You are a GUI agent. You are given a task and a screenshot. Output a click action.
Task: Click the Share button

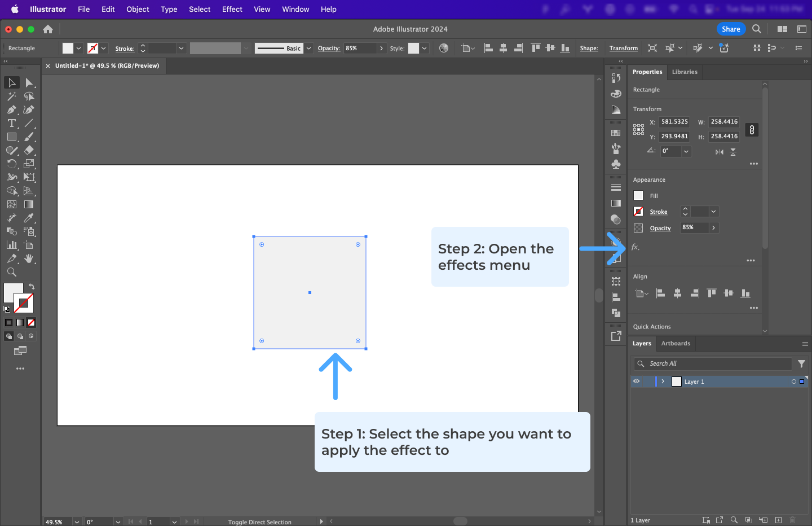coord(730,29)
